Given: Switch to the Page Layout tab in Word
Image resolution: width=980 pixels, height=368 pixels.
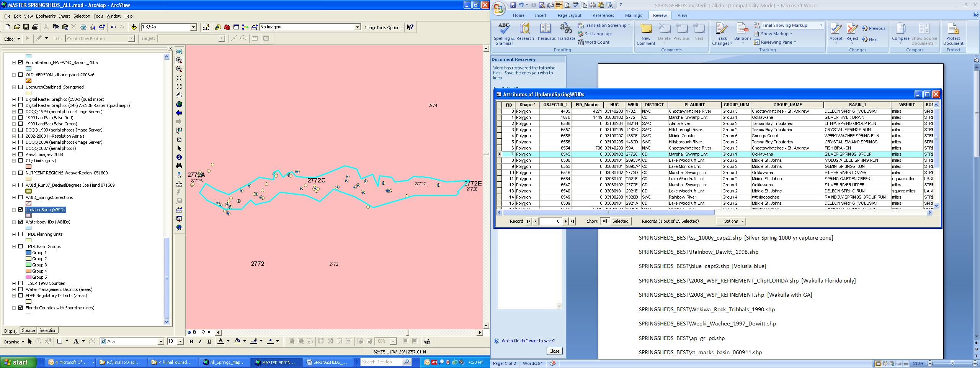Looking at the screenshot, I should pos(569,15).
